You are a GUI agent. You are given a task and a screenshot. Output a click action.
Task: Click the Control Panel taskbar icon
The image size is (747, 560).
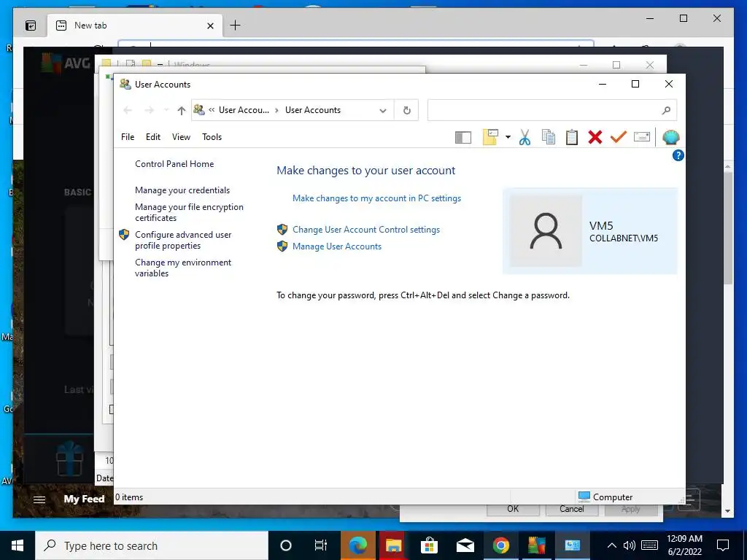pos(572,545)
